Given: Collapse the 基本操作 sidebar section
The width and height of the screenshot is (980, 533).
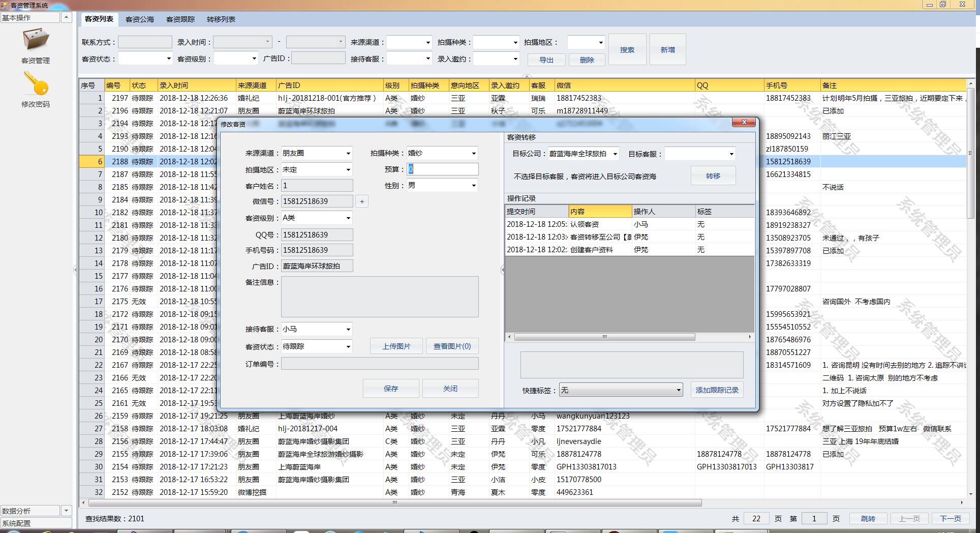Looking at the screenshot, I should [x=66, y=17].
